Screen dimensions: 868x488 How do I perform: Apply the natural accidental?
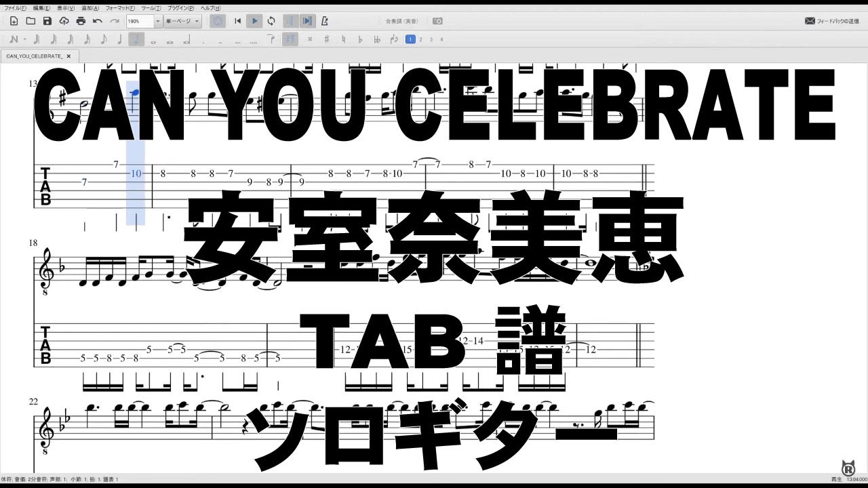344,39
